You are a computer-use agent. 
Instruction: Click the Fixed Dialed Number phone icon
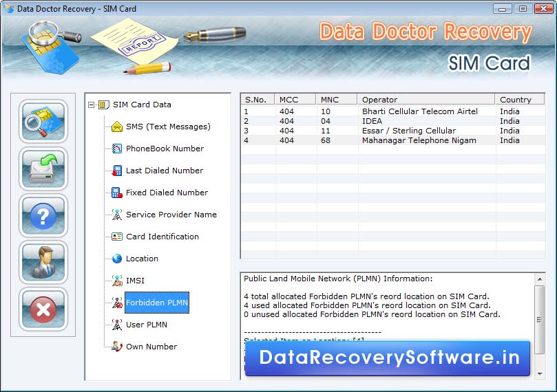tap(117, 193)
